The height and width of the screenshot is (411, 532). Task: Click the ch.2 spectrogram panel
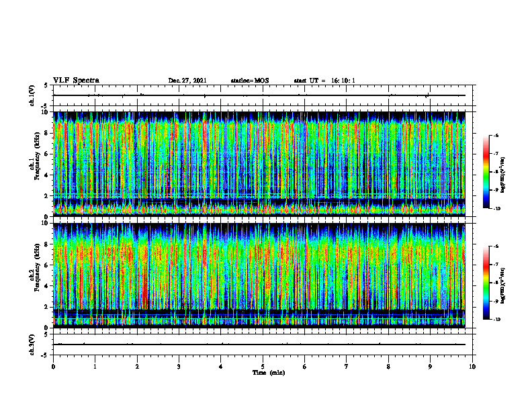259,275
